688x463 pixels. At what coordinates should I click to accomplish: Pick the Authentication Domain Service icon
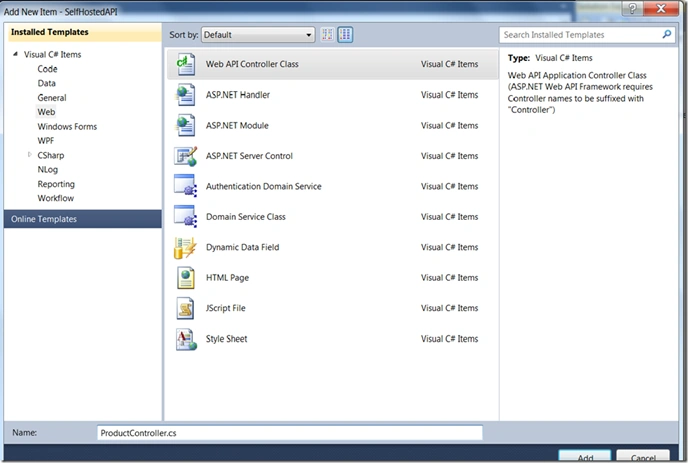click(x=186, y=186)
